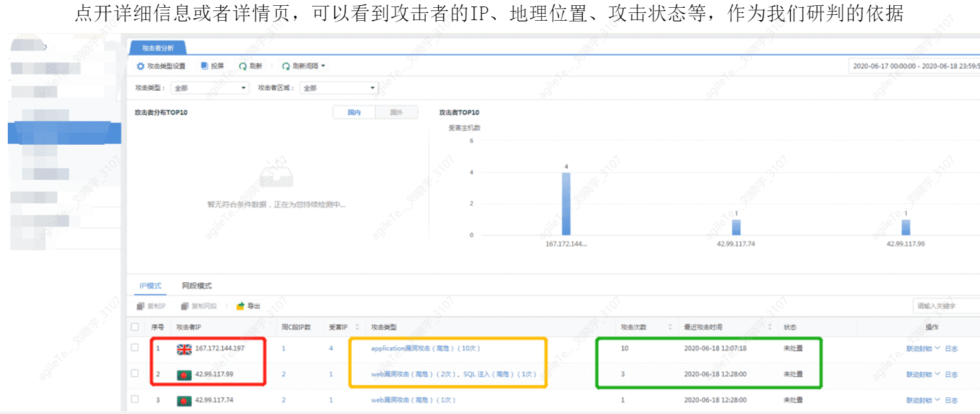Click time 2020-06-18 12:07:18 cell

pyautogui.click(x=715, y=348)
